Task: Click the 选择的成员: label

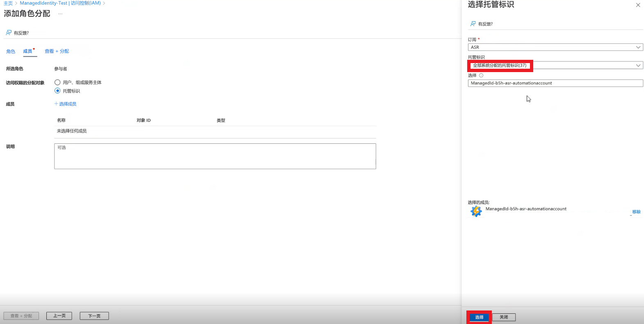Action: 479,202
